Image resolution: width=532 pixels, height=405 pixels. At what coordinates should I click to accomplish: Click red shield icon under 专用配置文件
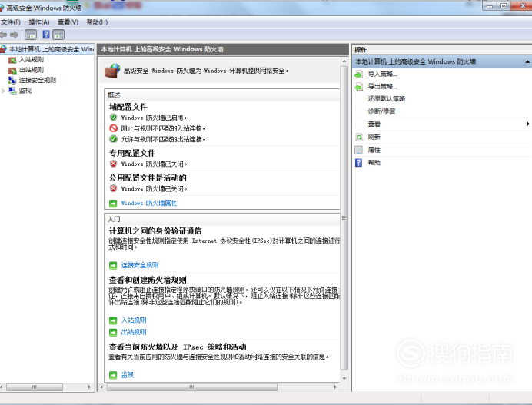tap(113, 164)
